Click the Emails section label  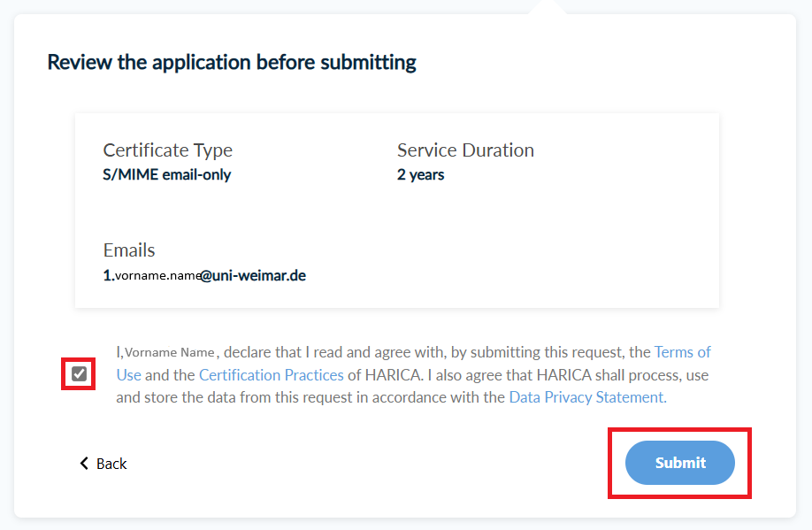[x=129, y=250]
